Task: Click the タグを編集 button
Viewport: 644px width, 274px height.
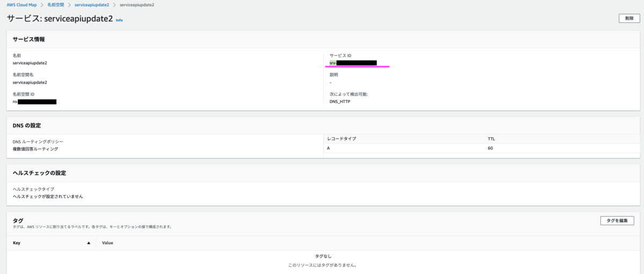Action: pos(617,221)
